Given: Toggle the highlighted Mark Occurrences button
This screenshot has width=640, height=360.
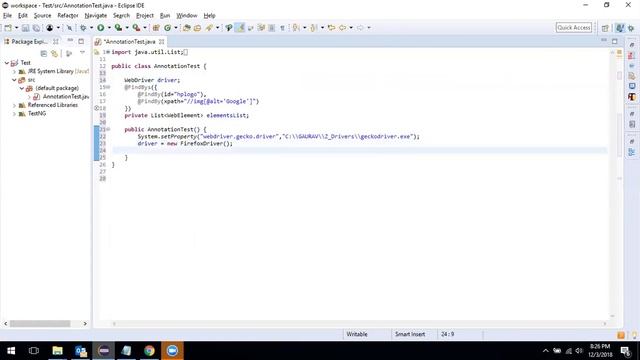Looking at the screenshot, I should 240,28.
